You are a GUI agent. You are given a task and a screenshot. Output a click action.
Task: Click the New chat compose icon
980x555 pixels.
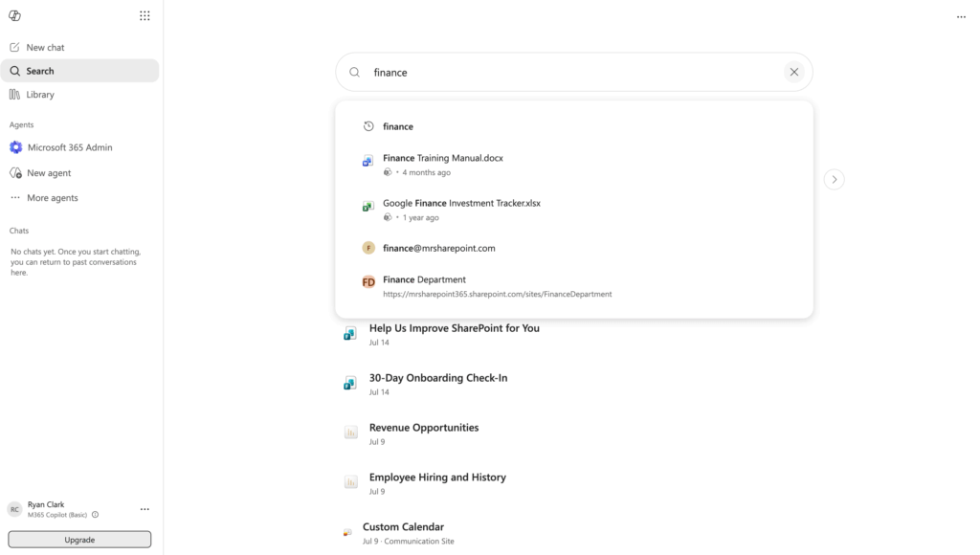(x=15, y=47)
